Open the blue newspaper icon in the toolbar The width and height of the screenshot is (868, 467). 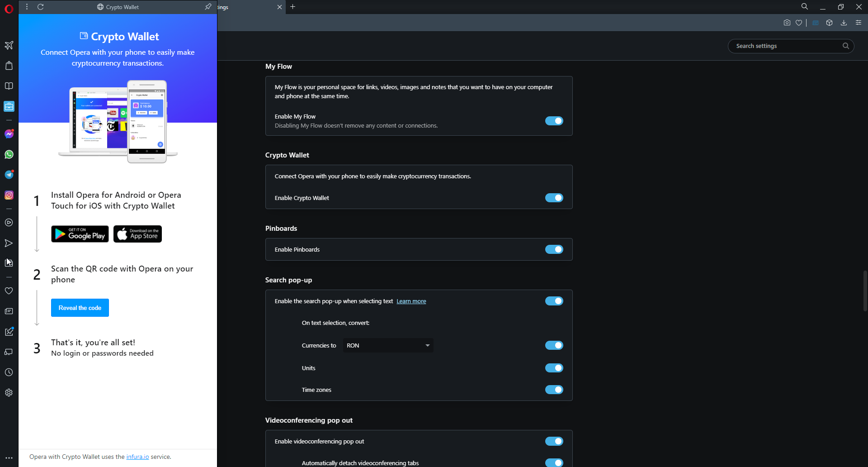tap(816, 23)
